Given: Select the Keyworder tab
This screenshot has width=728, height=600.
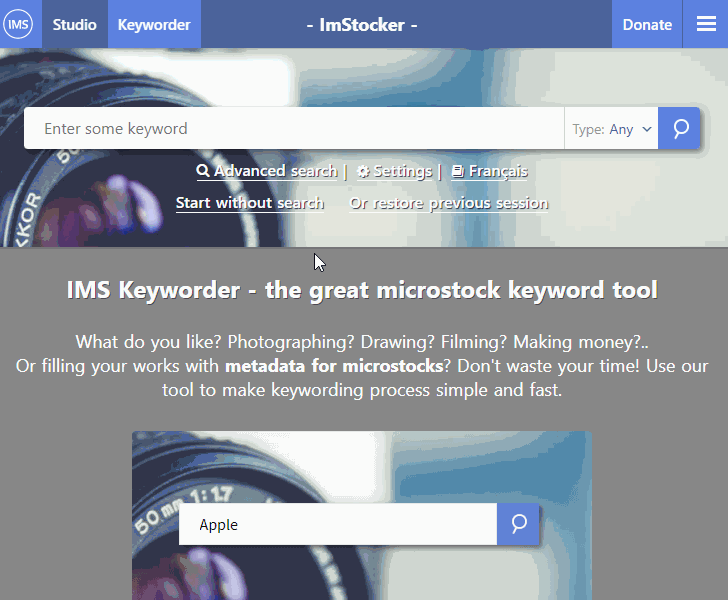Looking at the screenshot, I should click(154, 24).
